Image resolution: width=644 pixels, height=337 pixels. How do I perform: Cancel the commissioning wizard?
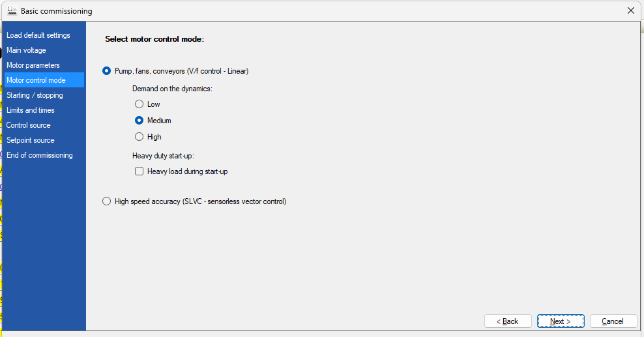613,321
